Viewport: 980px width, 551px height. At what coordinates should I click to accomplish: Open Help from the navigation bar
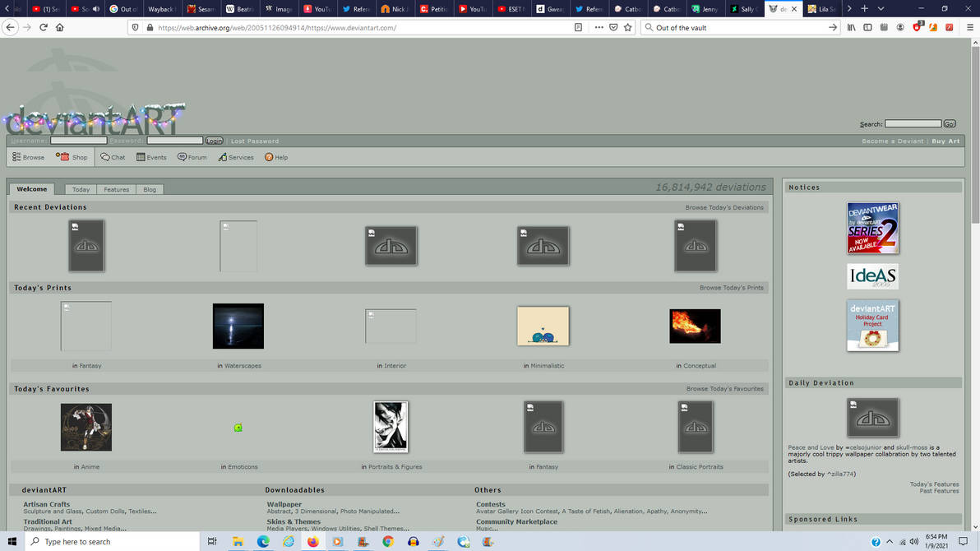coord(269,157)
